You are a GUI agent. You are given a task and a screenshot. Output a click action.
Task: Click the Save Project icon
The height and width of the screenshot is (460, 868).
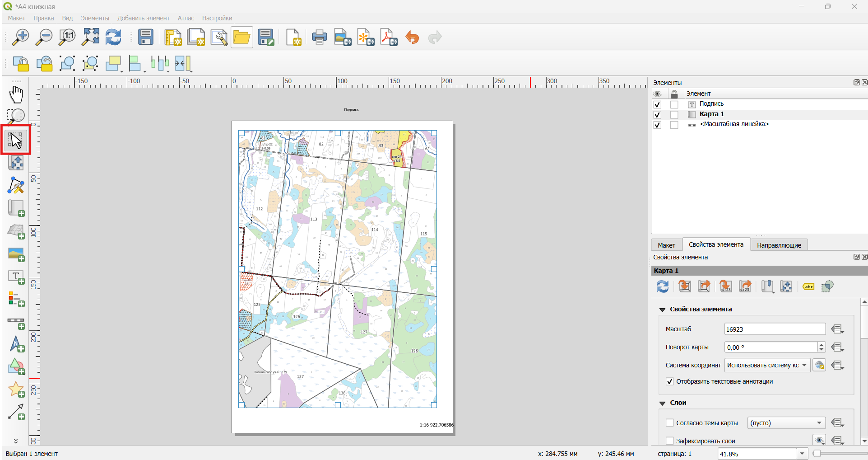point(146,38)
